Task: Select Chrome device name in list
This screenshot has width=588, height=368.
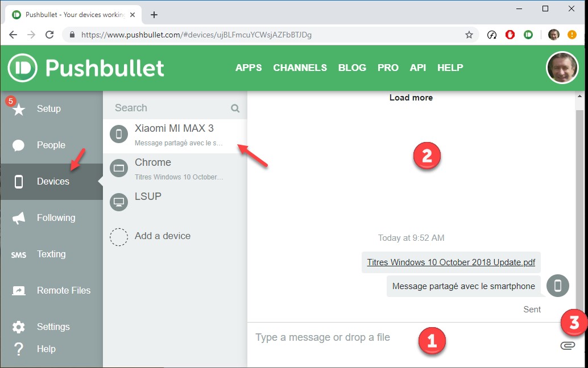Action: tap(152, 162)
